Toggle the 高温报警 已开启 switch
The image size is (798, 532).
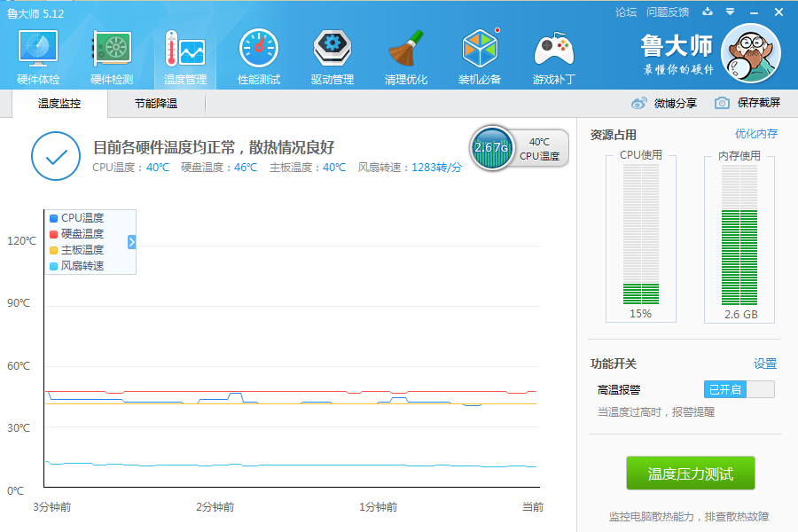pos(739,389)
